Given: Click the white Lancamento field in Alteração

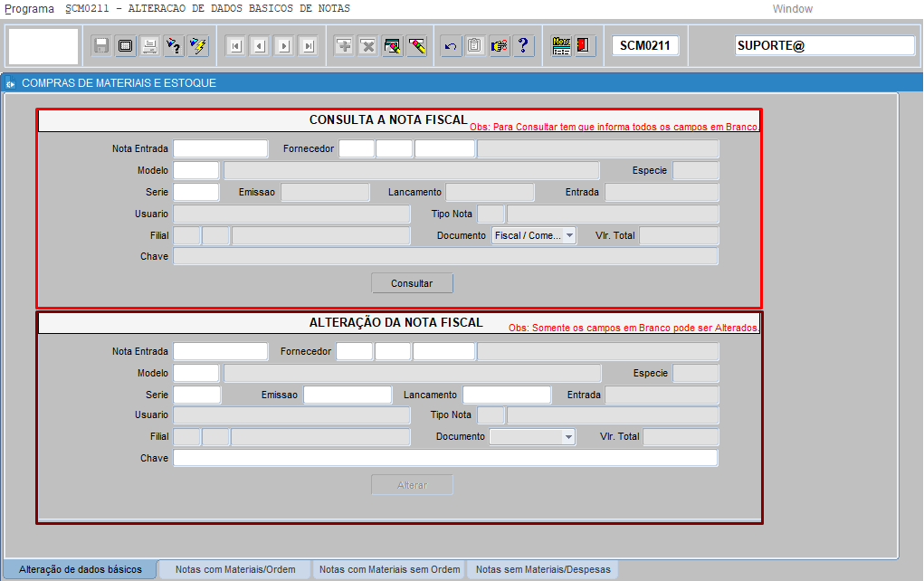Looking at the screenshot, I should [507, 395].
